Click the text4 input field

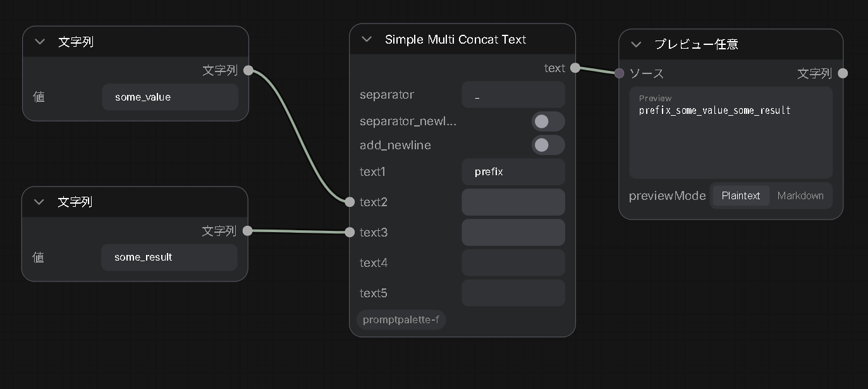point(513,262)
